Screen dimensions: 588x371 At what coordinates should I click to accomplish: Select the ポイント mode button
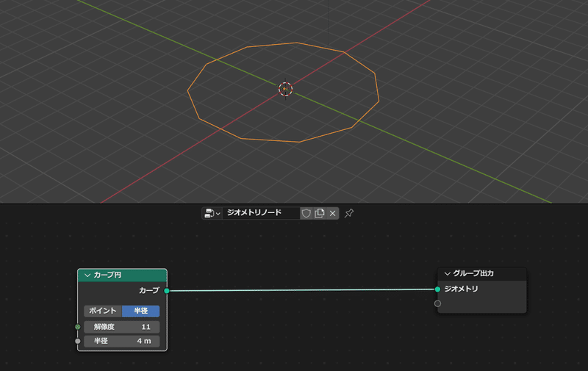(103, 311)
